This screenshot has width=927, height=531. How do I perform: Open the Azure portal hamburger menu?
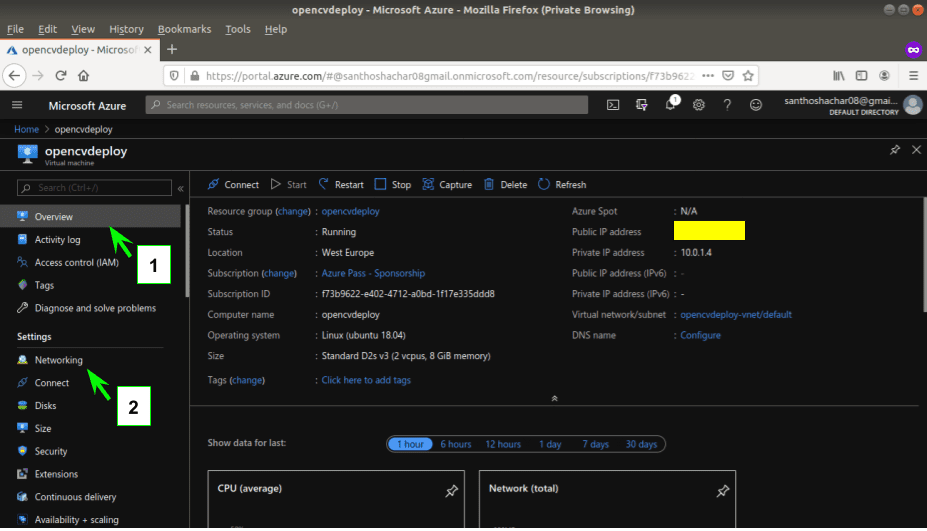pyautogui.click(x=17, y=105)
